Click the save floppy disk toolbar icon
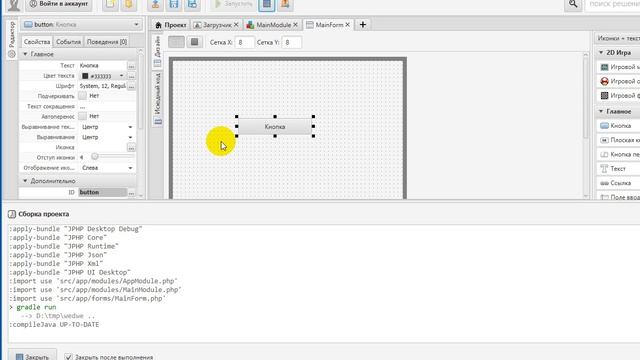This screenshot has width=640, height=360. click(x=173, y=4)
